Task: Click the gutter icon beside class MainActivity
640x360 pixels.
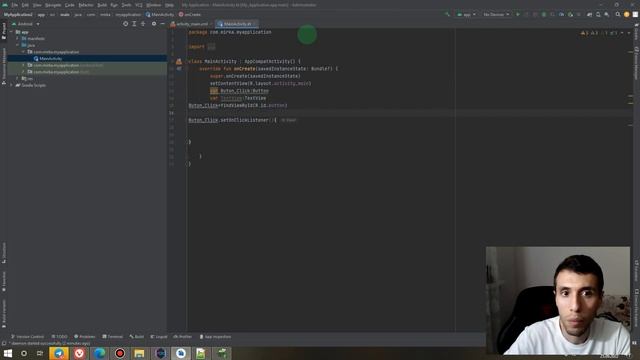Action: coord(179,62)
